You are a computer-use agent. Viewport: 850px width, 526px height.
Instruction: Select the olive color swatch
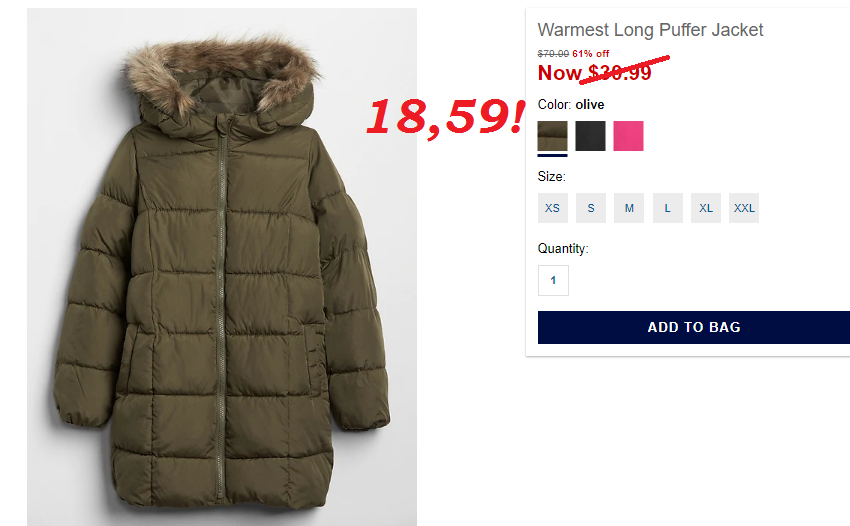click(x=552, y=136)
